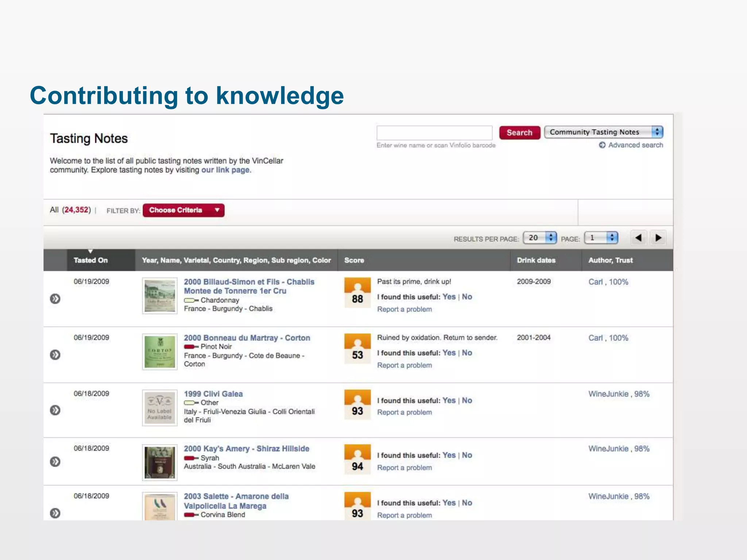The height and width of the screenshot is (560, 747).
Task: Click the score 88 badge icon
Action: (x=357, y=293)
